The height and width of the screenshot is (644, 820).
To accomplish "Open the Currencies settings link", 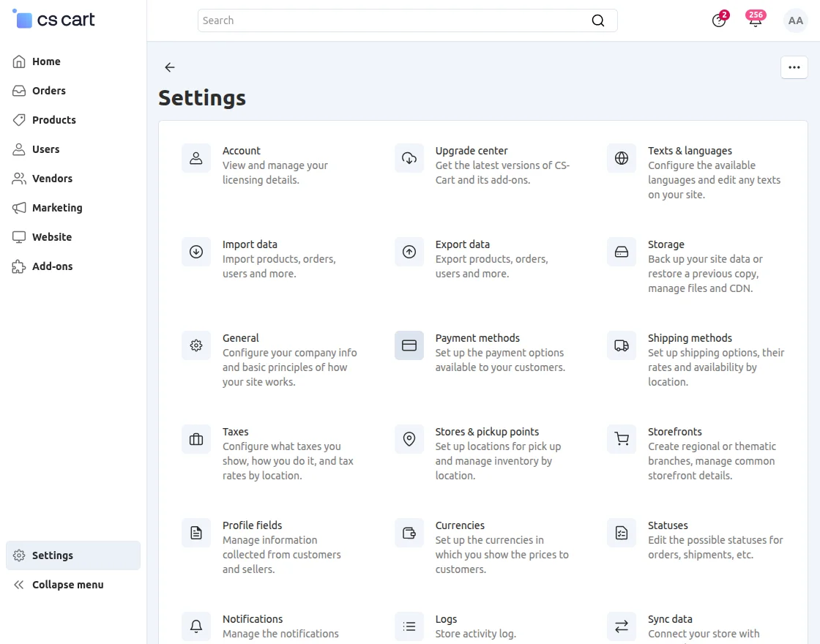I will (x=460, y=525).
